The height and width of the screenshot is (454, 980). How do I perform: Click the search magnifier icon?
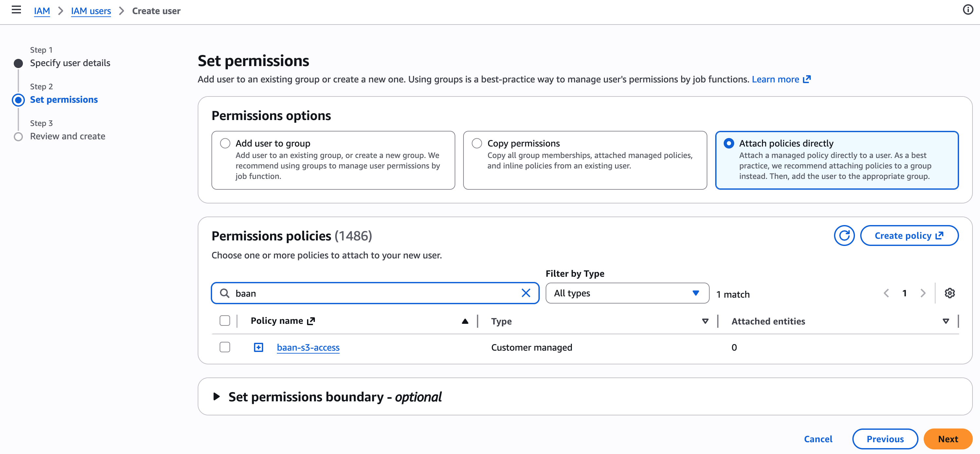[x=225, y=293]
